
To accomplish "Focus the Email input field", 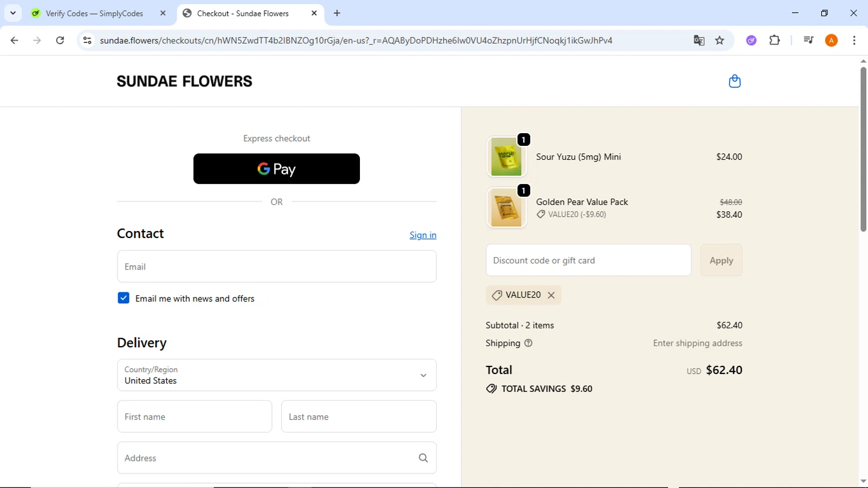I will (277, 266).
